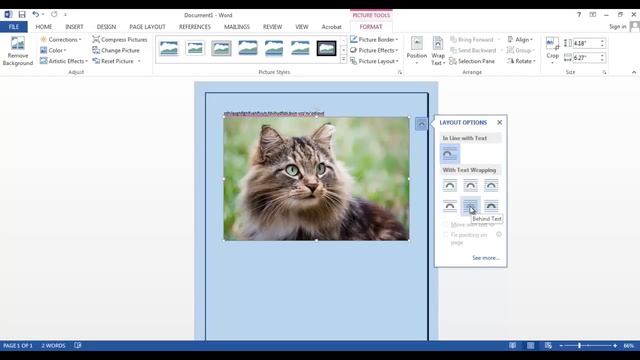The height and width of the screenshot is (360, 640).
Task: Switch to Acrobat tab
Action: [x=331, y=27]
